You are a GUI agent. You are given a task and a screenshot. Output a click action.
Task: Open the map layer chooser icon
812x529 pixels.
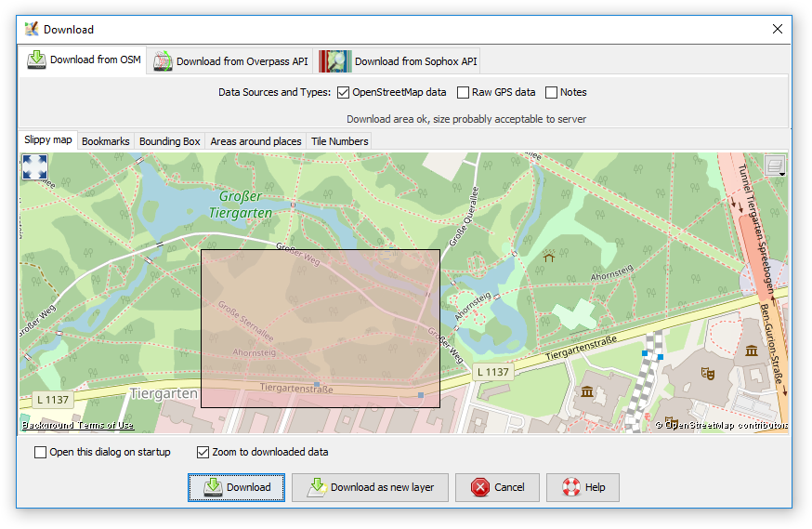775,165
